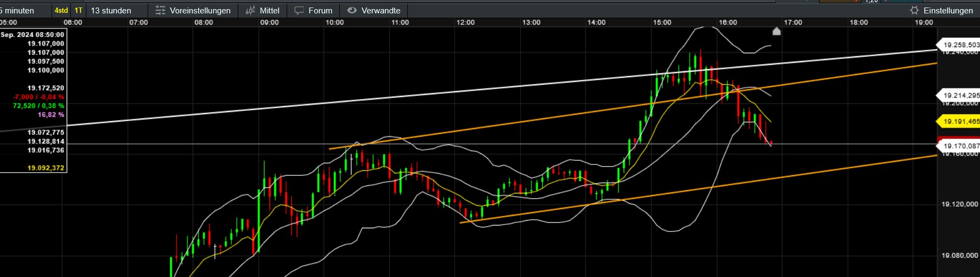Click the 11:00 time axis label
The image size is (980, 277).
400,23
